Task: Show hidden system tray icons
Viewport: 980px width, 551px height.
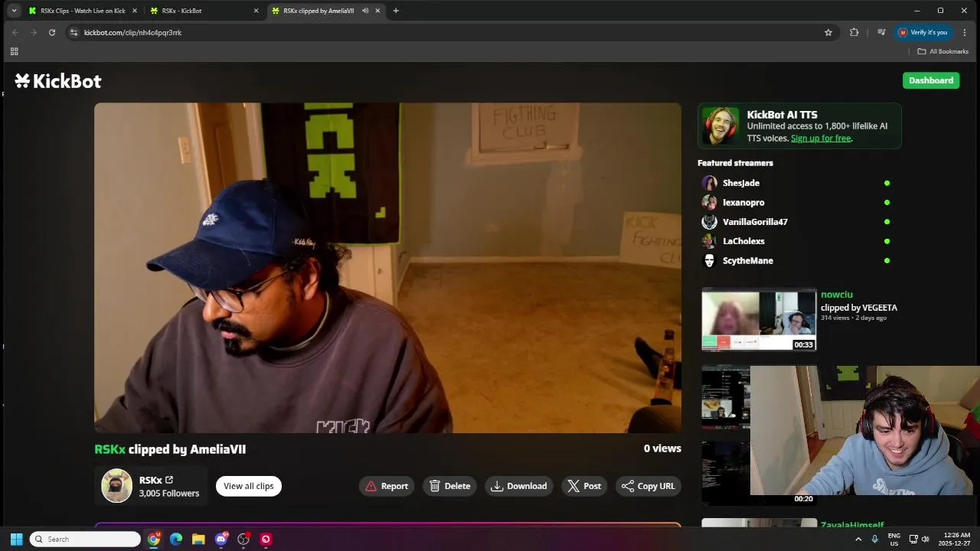Action: tap(858, 540)
